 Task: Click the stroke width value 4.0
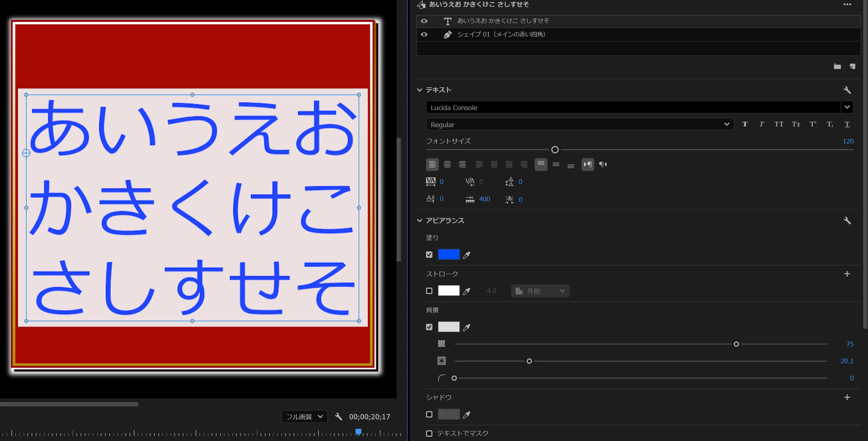click(491, 291)
